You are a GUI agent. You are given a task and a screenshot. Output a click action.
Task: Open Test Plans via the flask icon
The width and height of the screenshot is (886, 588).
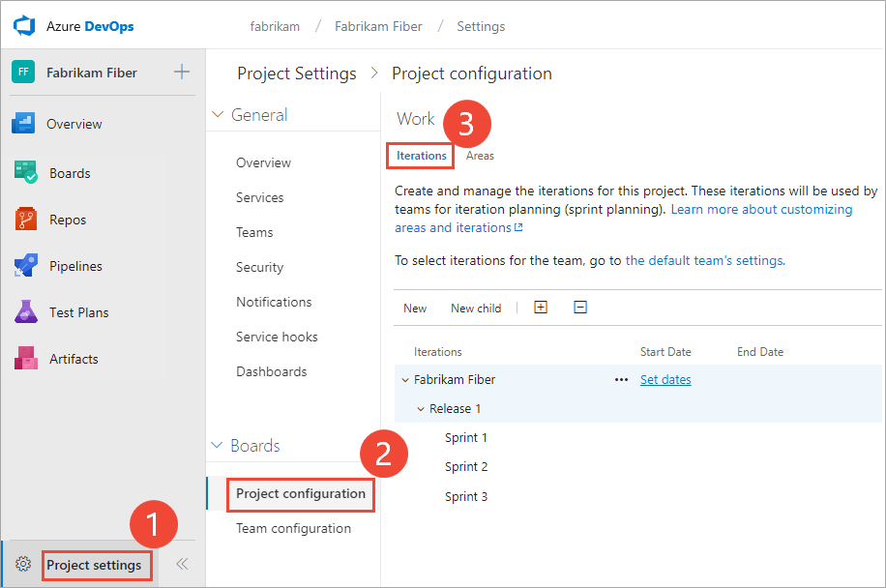click(x=25, y=312)
